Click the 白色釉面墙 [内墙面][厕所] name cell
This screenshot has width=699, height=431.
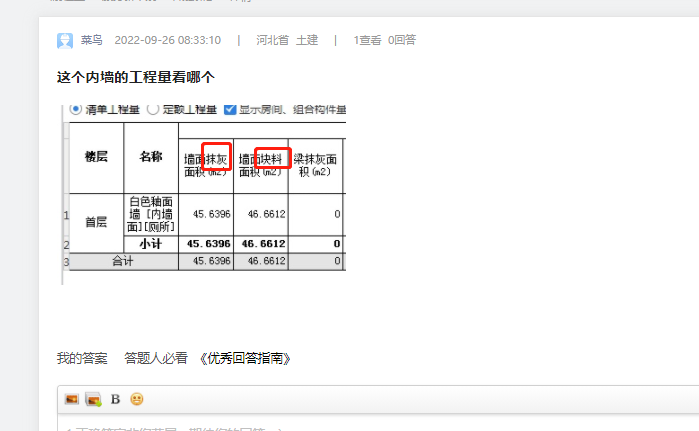coord(151,214)
